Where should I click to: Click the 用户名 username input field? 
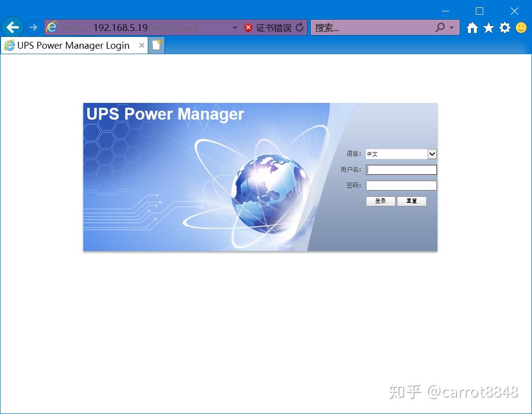tap(401, 169)
